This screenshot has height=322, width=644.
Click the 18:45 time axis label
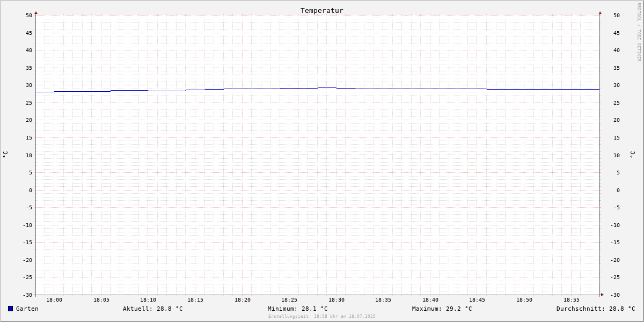(x=478, y=300)
